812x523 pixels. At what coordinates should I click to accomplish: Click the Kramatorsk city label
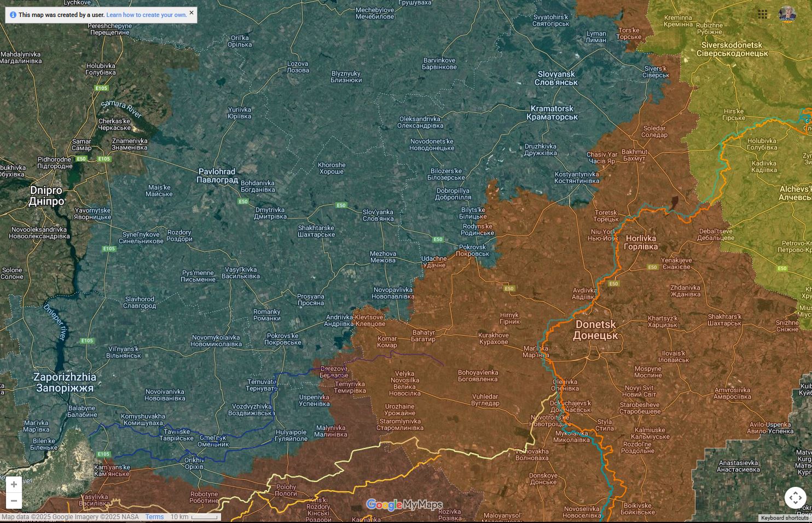click(552, 112)
